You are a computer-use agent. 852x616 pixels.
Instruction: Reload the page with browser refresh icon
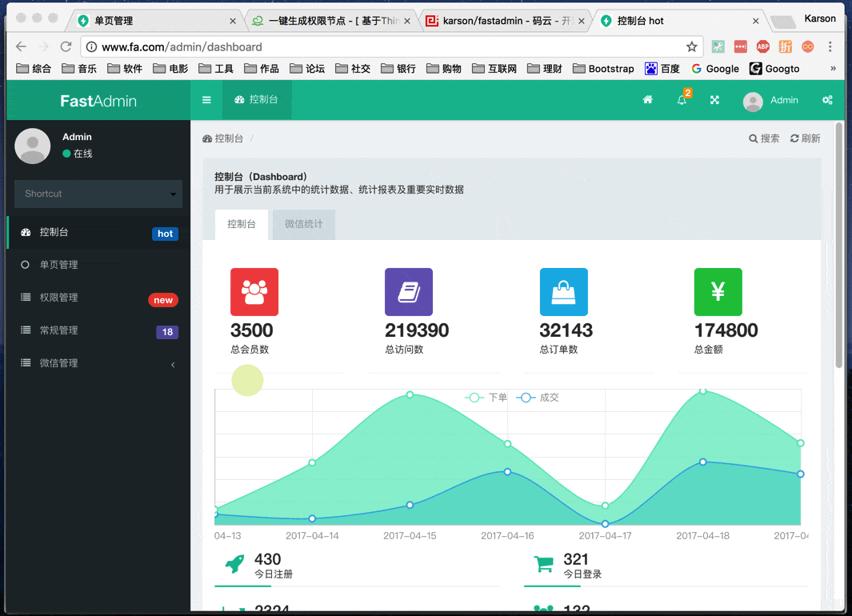pos(66,46)
